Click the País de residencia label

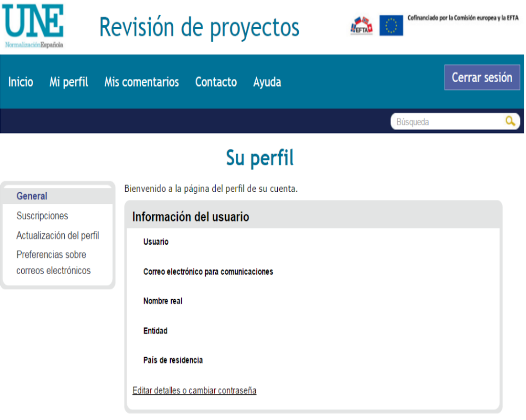coord(173,360)
